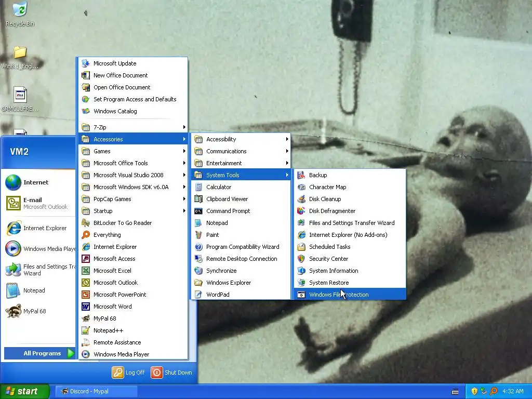Viewport: 532px width, 399px height.
Task: Expand the Startup submenu arrow
Action: [184, 211]
